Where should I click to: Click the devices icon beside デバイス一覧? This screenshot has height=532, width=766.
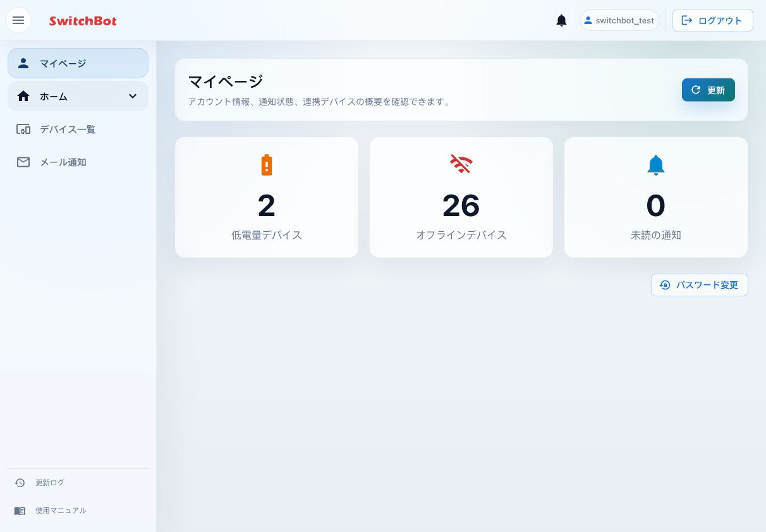tap(23, 129)
